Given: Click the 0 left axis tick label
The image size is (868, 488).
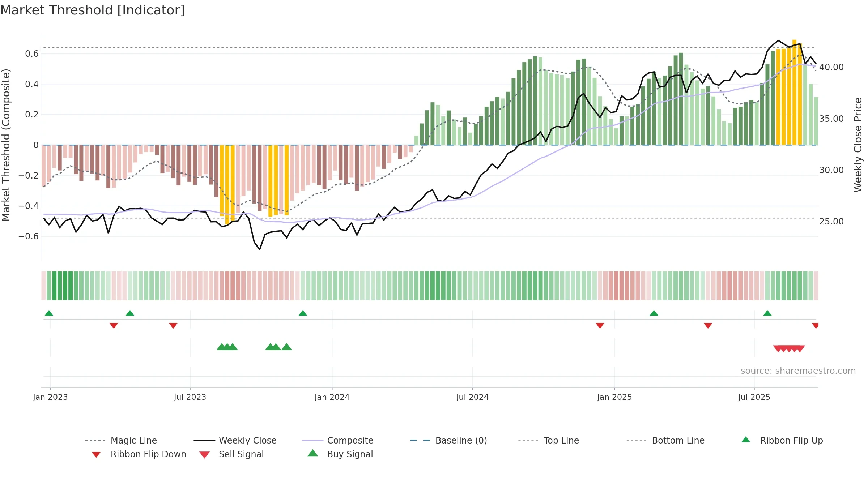Looking at the screenshot, I should tap(36, 145).
